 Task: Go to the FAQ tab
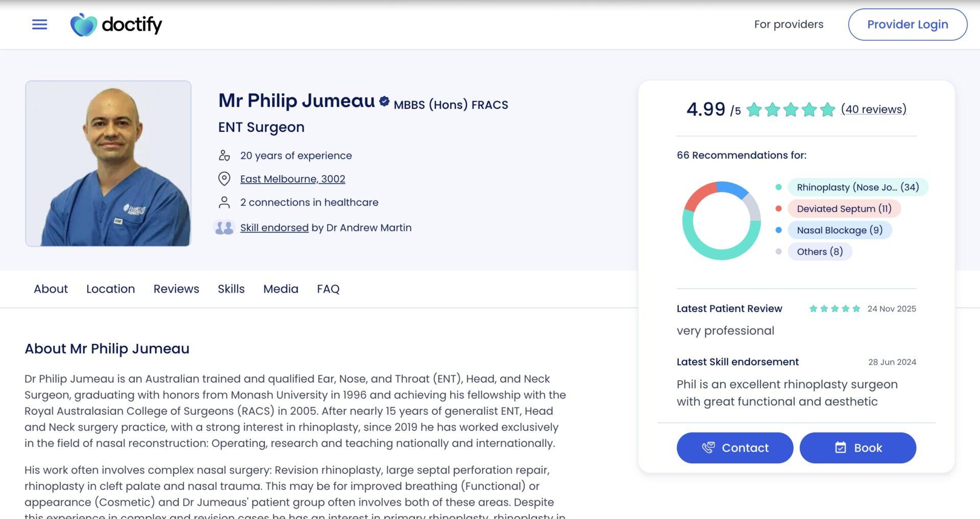point(328,289)
